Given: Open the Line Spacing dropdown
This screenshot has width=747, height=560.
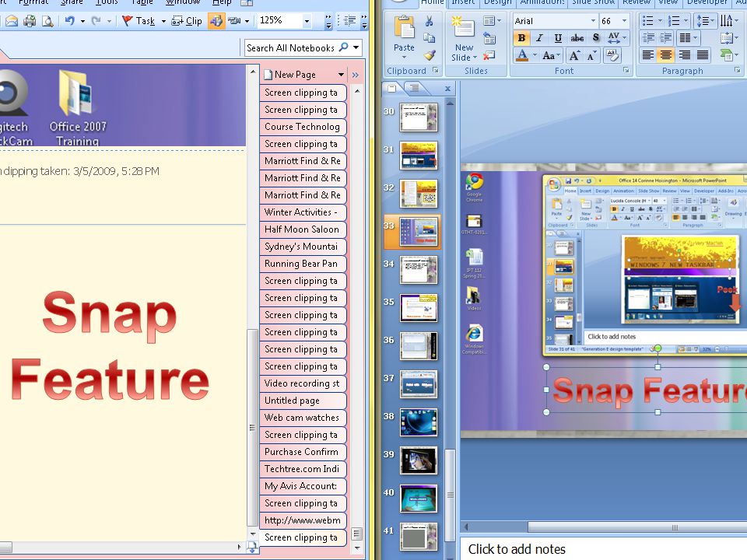Looking at the screenshot, I should tap(704, 21).
